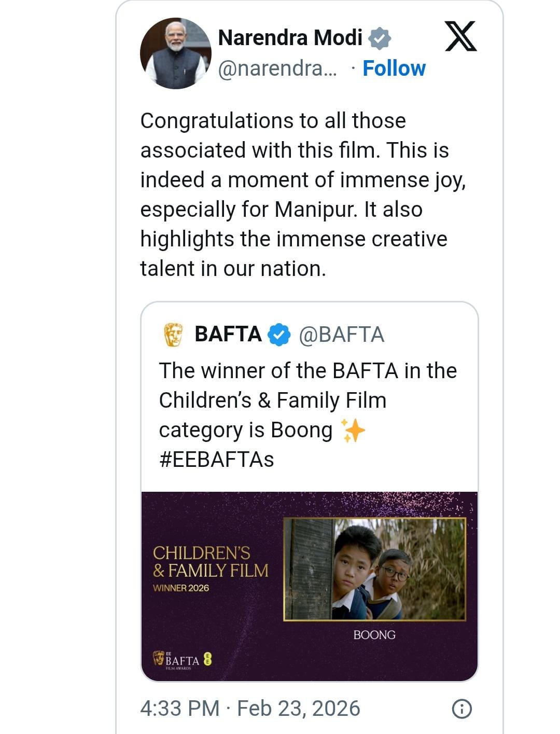This screenshot has height=734, width=560.
Task: Click the BAFTA Film Awards logo in image
Action: [177, 660]
